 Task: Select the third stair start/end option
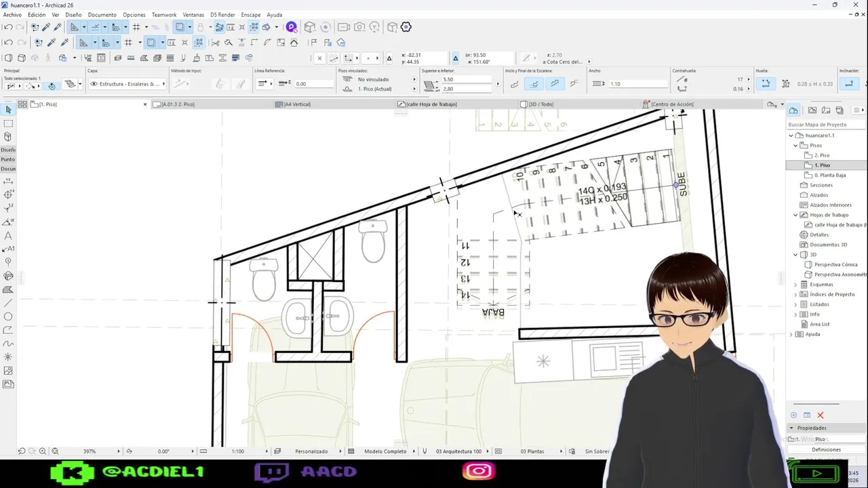[x=555, y=84]
